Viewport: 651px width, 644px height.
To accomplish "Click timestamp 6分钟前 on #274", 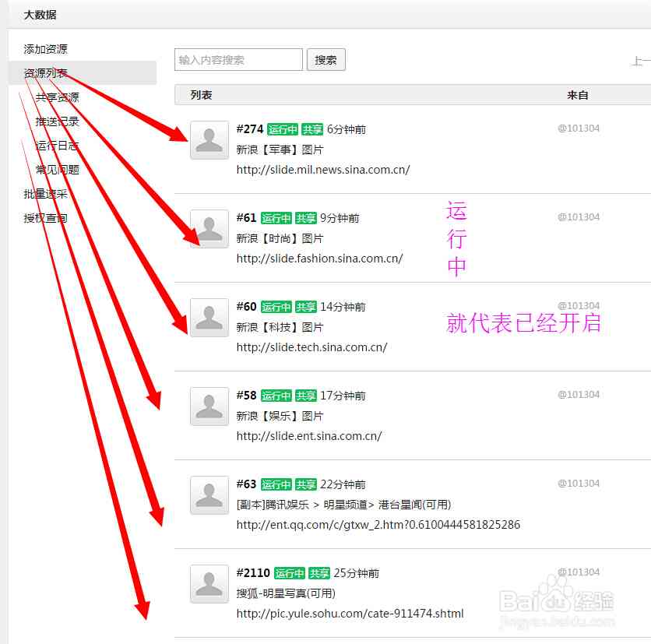I will (347, 129).
